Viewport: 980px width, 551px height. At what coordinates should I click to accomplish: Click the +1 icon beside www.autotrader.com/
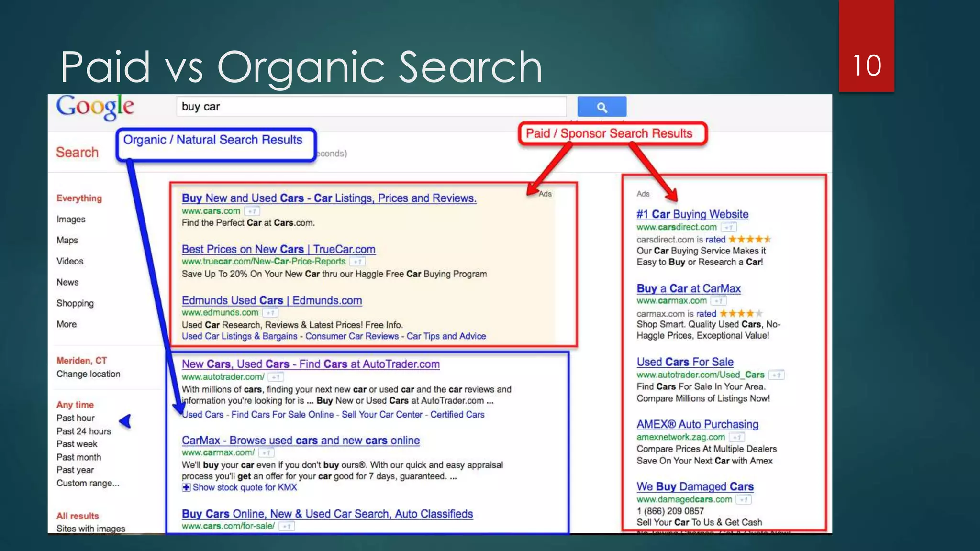[x=276, y=377]
